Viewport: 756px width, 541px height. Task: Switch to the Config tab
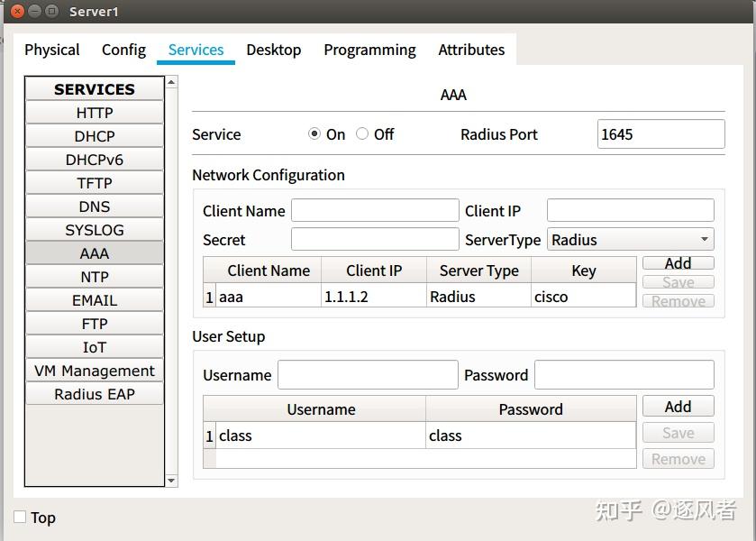(124, 50)
